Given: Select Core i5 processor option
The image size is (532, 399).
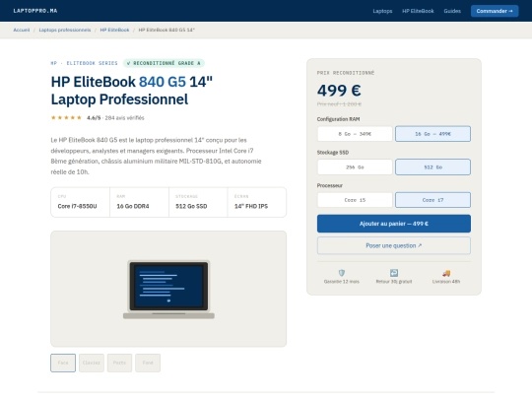Looking at the screenshot, I should pos(355,200).
